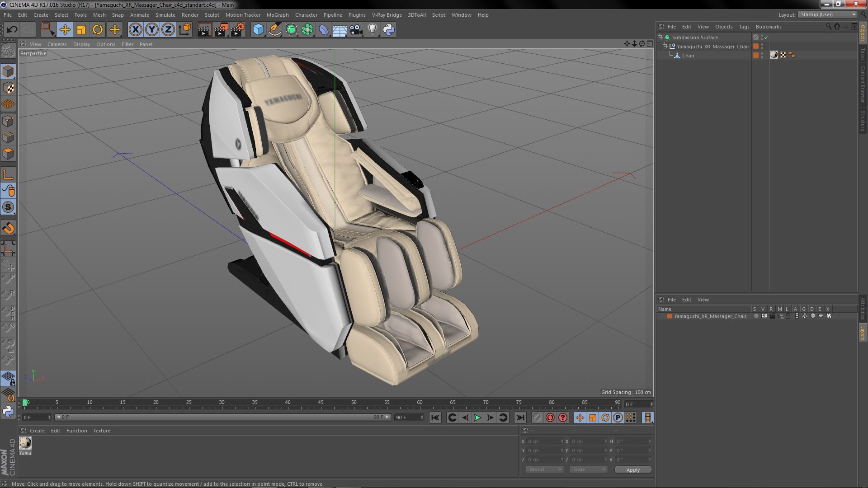The width and height of the screenshot is (868, 488).
Task: Add a Light object
Action: click(372, 30)
